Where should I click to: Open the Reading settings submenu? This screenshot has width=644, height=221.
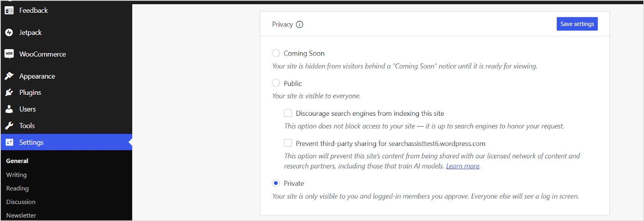pyautogui.click(x=17, y=188)
